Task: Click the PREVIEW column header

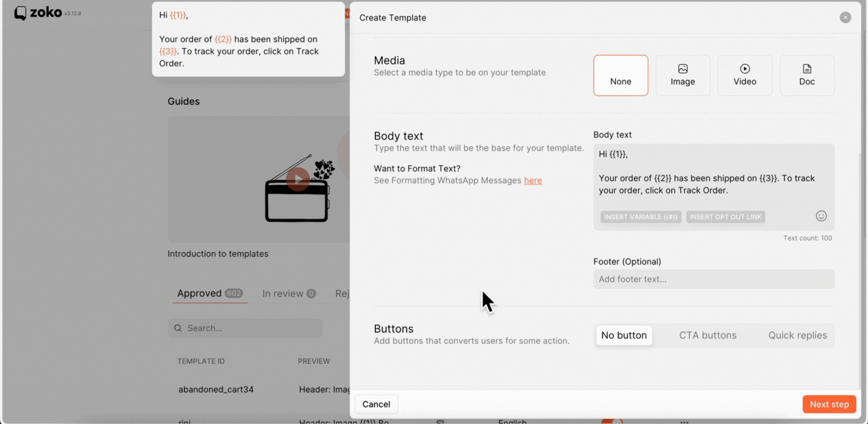Action: (314, 361)
